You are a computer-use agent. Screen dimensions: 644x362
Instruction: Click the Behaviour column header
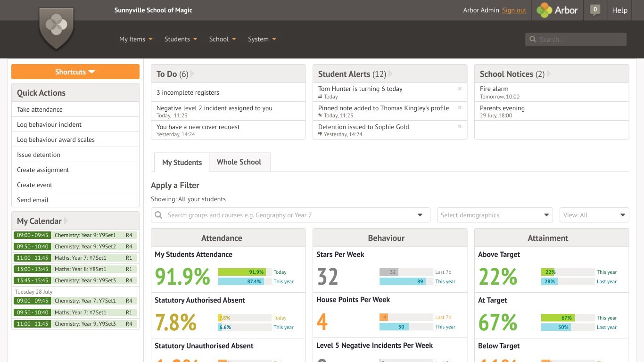pos(390,238)
